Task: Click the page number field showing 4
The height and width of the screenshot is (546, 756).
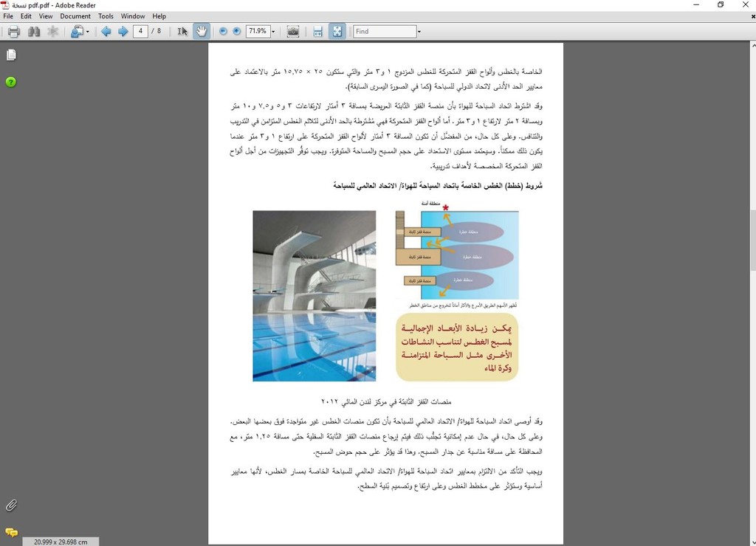Action: (140, 31)
